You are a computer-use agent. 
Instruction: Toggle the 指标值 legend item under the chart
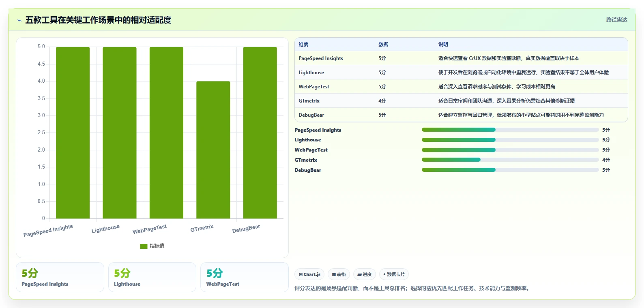pyautogui.click(x=152, y=246)
